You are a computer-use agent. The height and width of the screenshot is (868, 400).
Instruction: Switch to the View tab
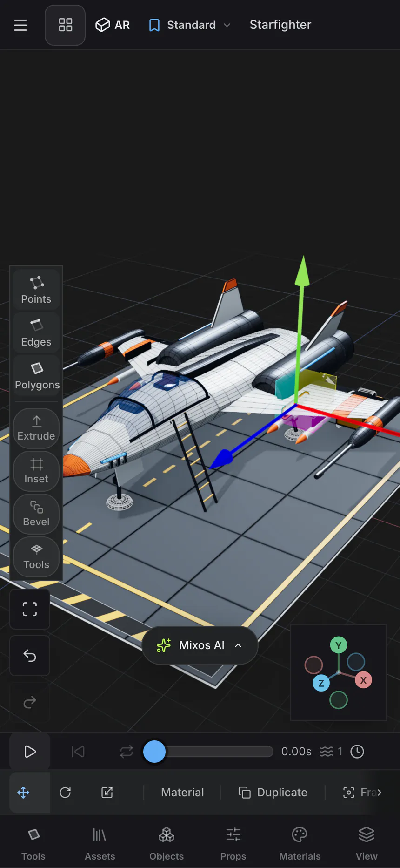(x=367, y=844)
